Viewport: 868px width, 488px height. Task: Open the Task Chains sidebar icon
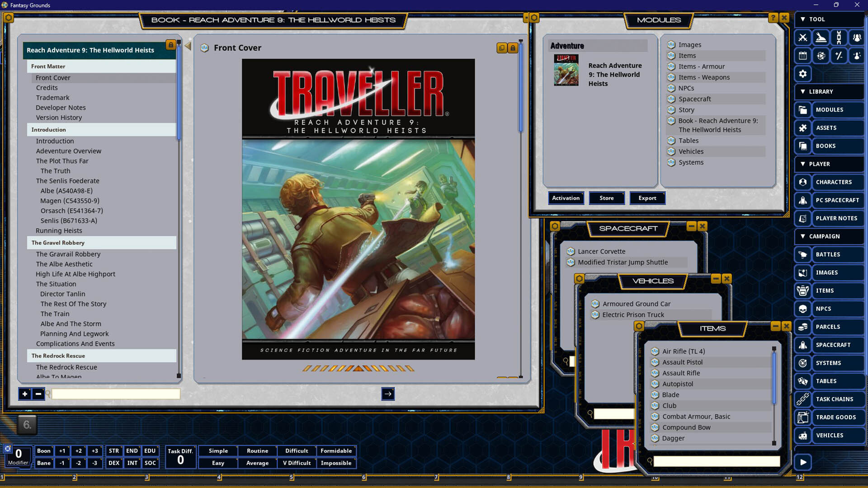803,399
